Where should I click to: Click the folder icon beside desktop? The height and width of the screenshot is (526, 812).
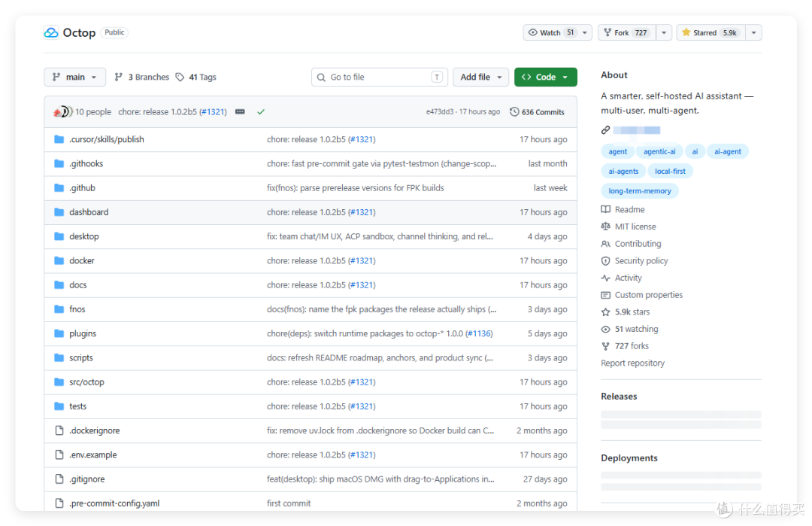(x=59, y=236)
